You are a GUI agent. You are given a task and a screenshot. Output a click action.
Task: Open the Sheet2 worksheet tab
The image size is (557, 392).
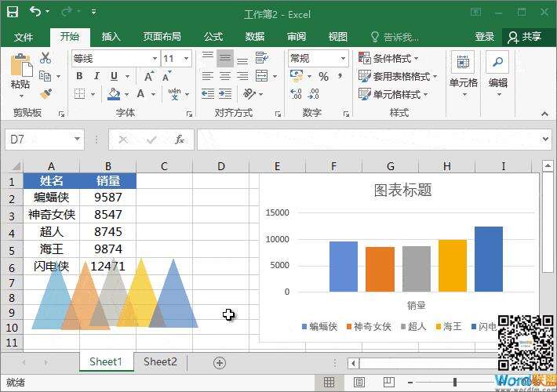(x=160, y=361)
